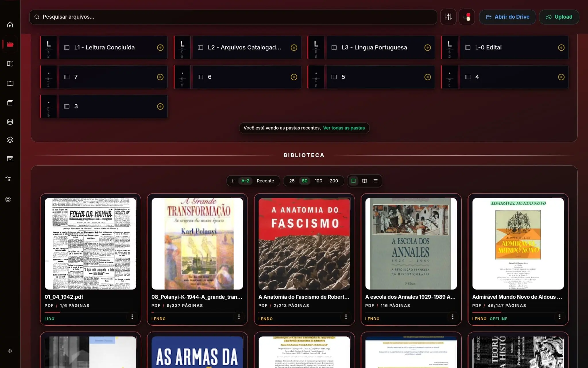Focus the Pesquisar arquivos search field

tap(233, 17)
